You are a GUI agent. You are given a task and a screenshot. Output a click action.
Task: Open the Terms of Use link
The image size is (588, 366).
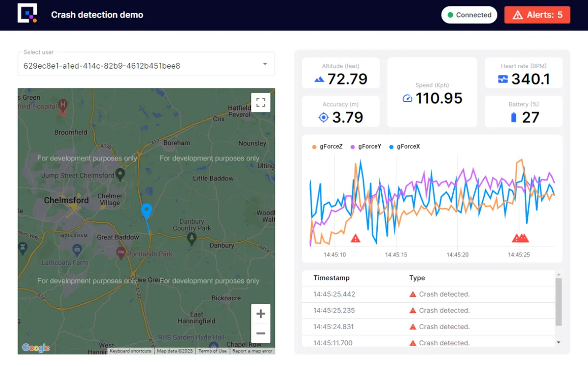pyautogui.click(x=212, y=351)
